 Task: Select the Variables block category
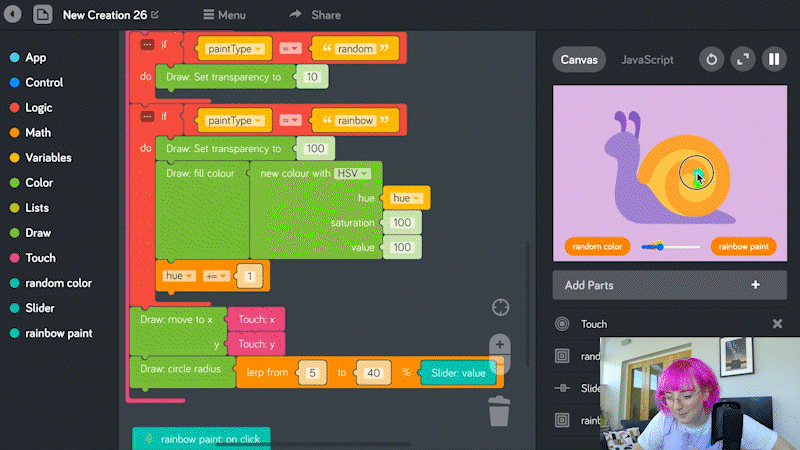(x=48, y=158)
